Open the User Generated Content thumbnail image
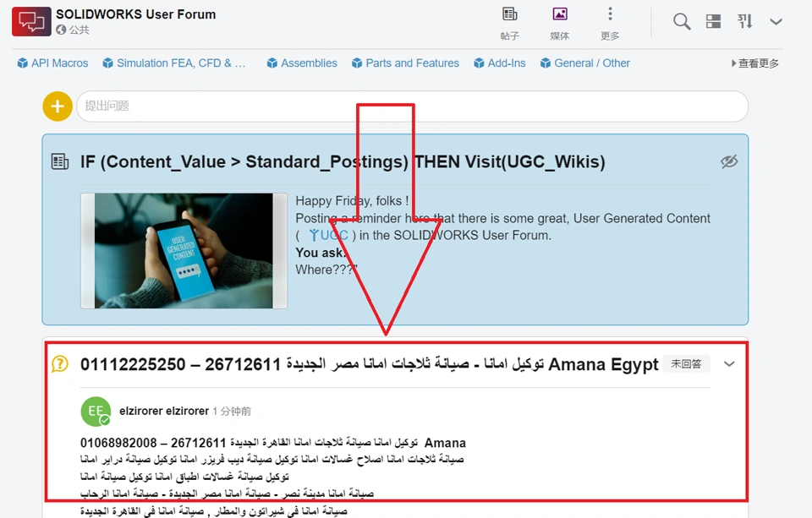Viewport: 812px width, 518px height. click(184, 251)
